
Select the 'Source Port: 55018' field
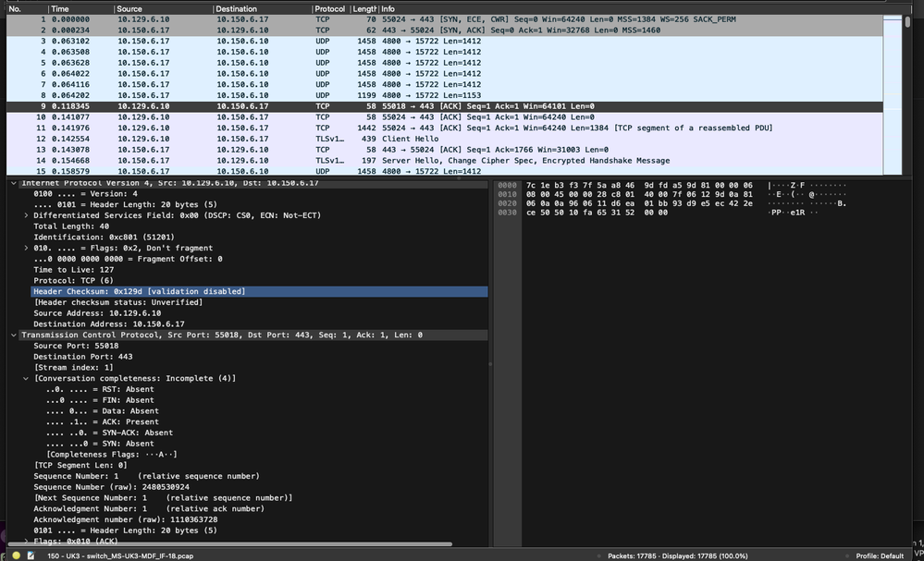tap(76, 347)
